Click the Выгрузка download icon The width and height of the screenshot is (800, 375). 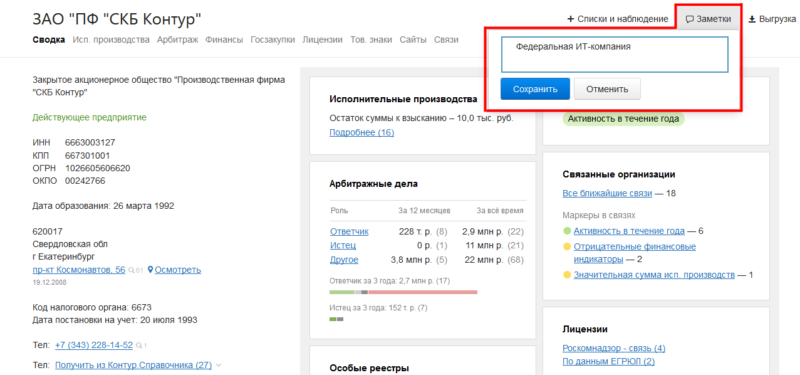coord(752,19)
